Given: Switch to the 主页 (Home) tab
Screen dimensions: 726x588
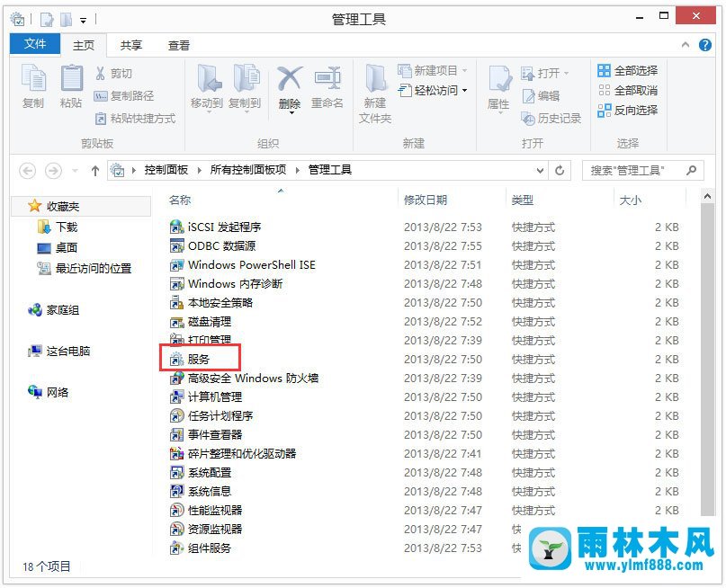Looking at the screenshot, I should coord(84,45).
